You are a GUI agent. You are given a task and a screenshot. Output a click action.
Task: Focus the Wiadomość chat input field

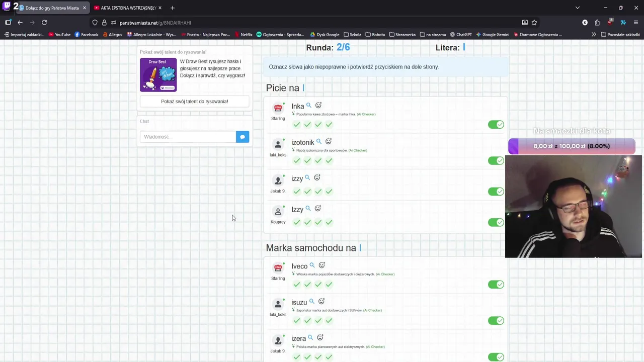coord(188,137)
